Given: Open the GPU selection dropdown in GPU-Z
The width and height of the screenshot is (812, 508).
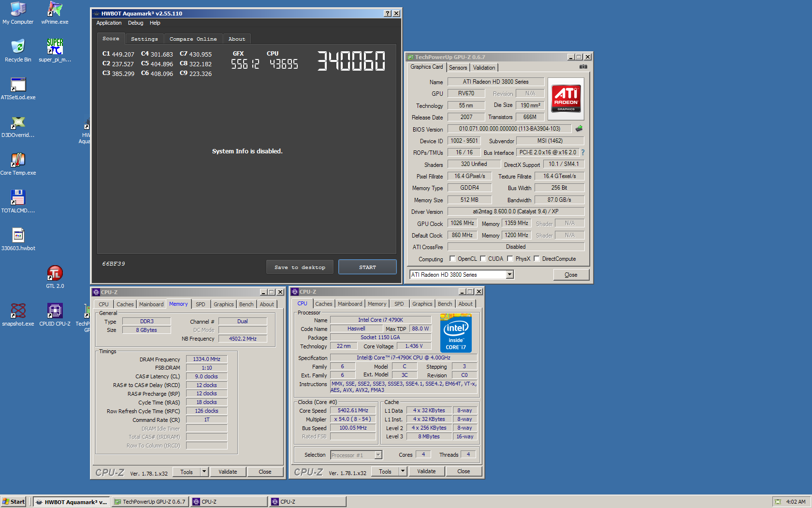Looking at the screenshot, I should coord(509,275).
